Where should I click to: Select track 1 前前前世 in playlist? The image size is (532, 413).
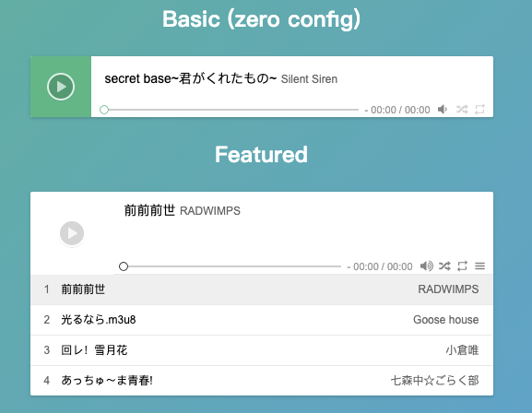coord(262,289)
